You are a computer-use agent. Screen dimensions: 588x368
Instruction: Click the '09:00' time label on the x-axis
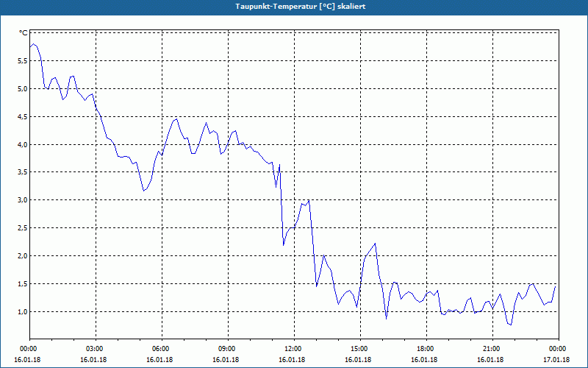click(228, 349)
